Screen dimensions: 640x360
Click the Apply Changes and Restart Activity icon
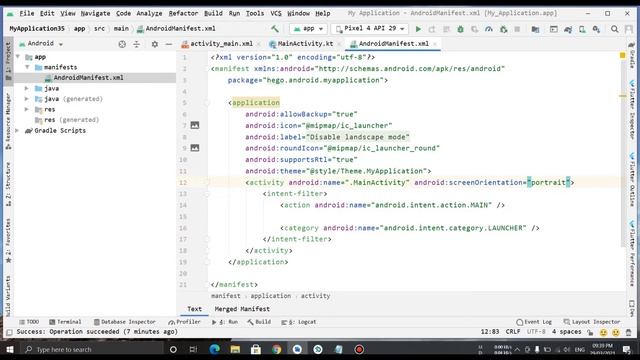click(432, 29)
